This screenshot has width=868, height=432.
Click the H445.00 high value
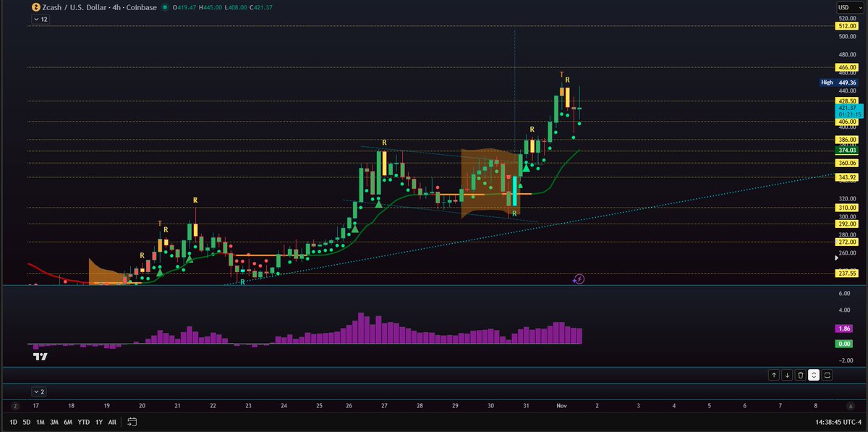[x=209, y=7]
